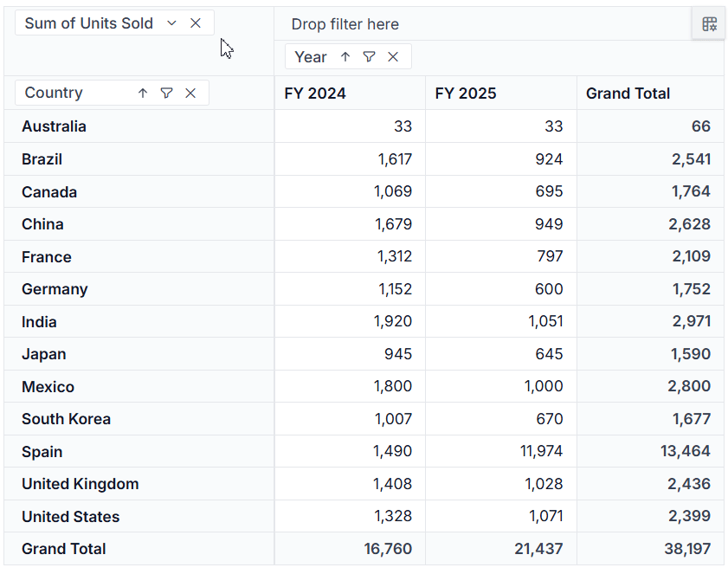
Task: Click India grand total value 2,971
Action: (650, 322)
